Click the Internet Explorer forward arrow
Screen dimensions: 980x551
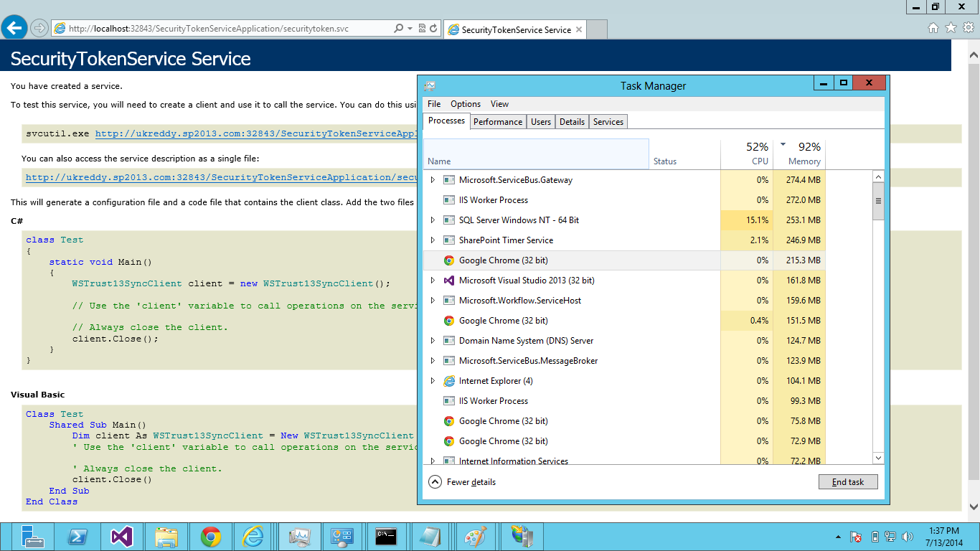coord(39,28)
